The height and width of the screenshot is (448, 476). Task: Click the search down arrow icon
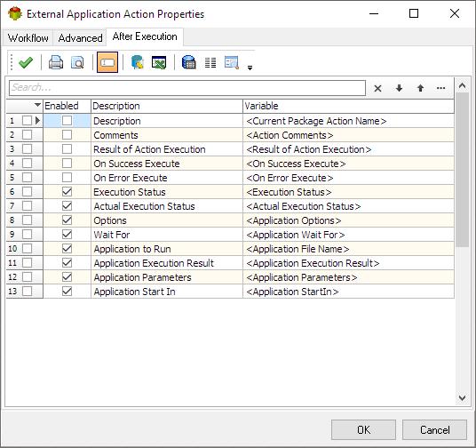pyautogui.click(x=400, y=88)
